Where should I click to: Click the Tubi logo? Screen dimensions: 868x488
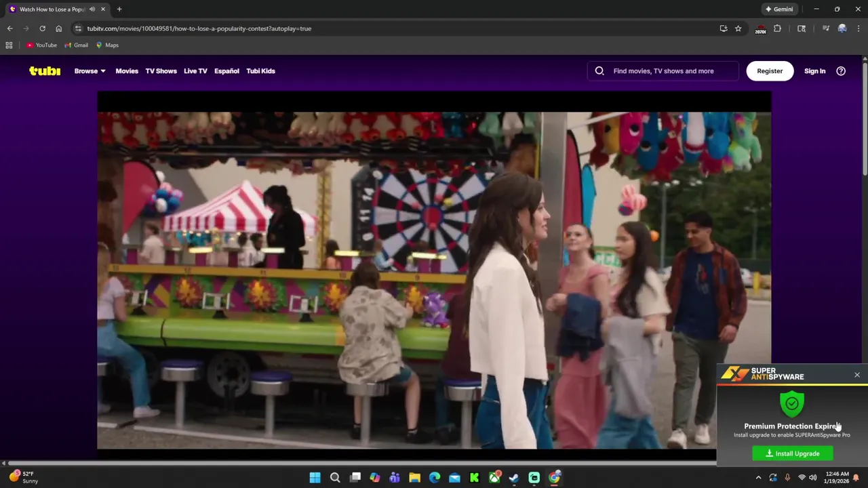coord(45,70)
